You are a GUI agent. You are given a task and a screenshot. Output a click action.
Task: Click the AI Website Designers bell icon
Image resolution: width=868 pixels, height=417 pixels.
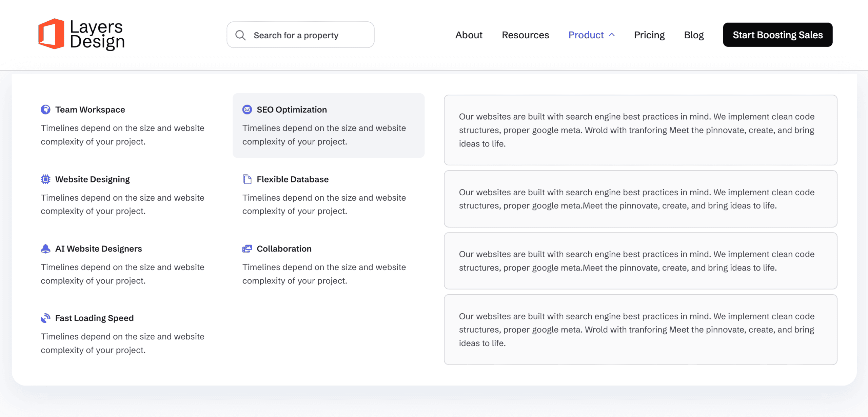(45, 249)
